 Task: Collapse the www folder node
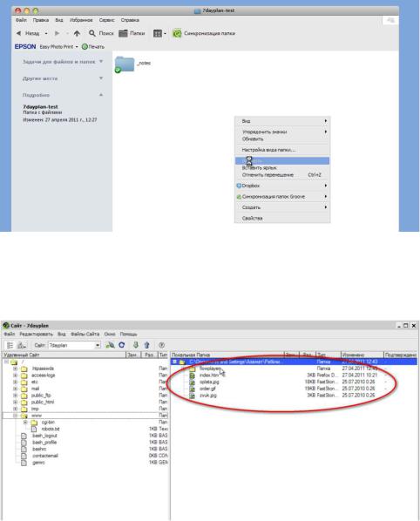[16, 416]
